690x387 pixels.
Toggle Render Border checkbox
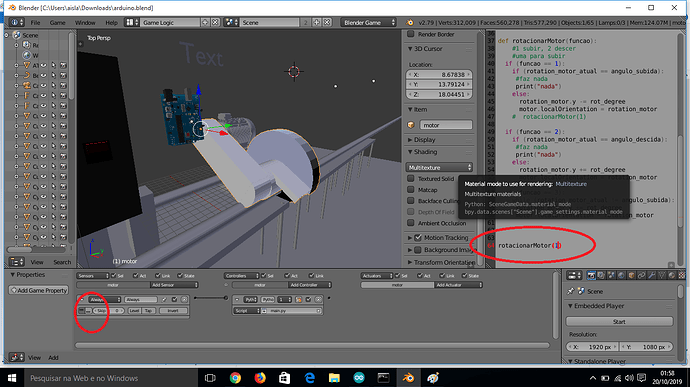411,34
